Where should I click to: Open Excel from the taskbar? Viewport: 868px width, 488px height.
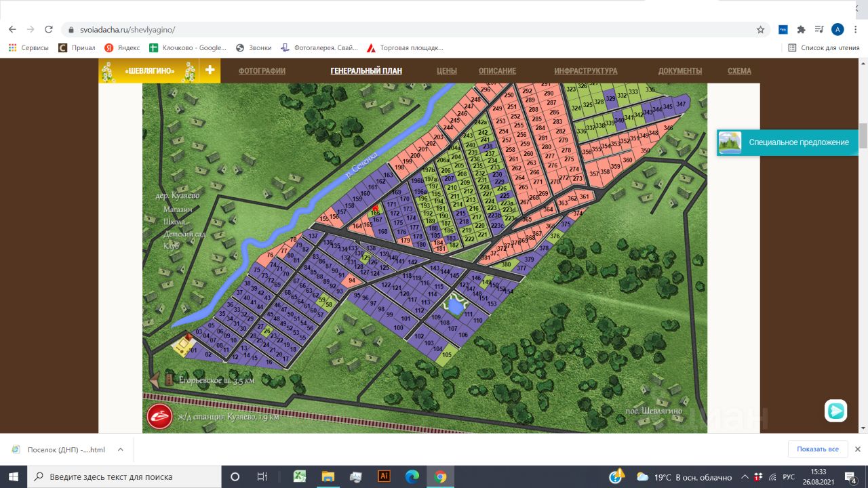coord(299,476)
